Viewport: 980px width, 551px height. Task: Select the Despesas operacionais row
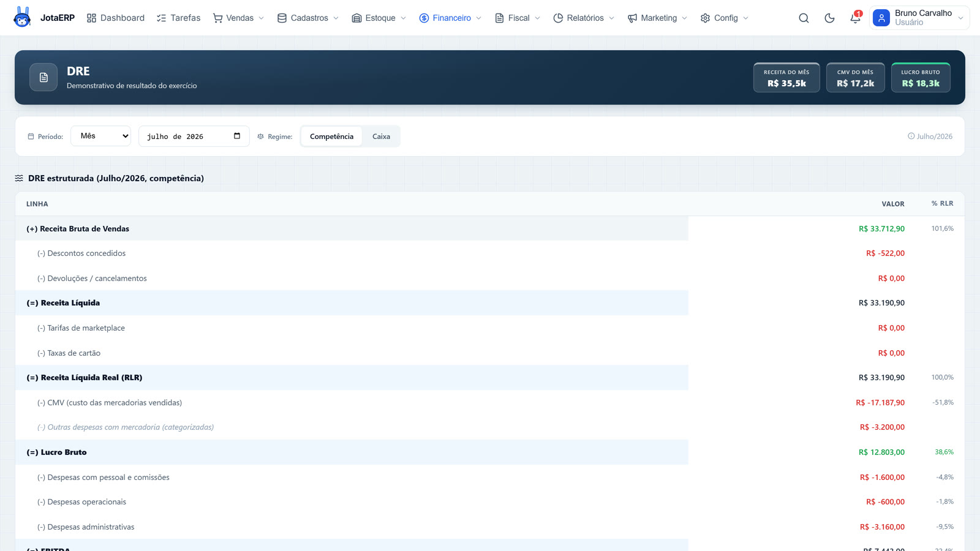point(489,502)
